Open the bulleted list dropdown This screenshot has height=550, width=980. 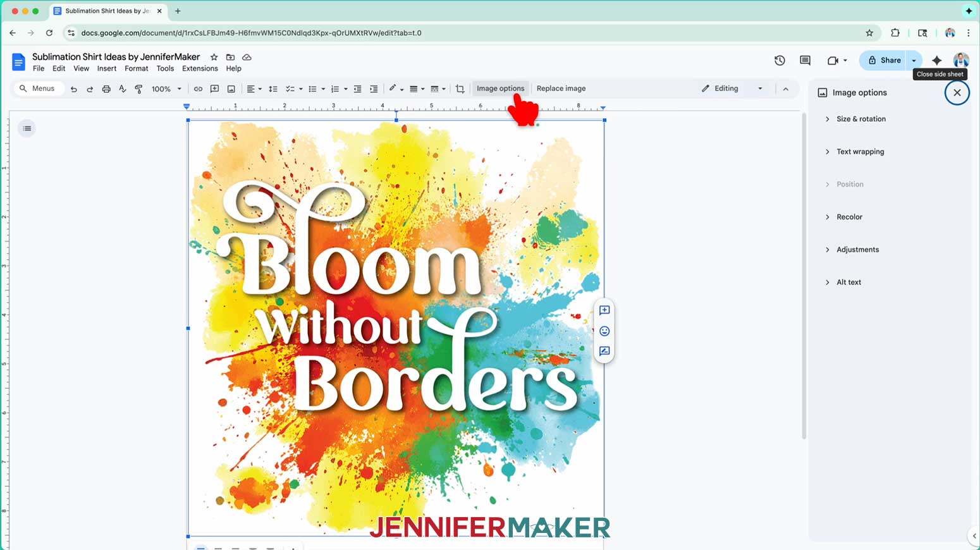click(315, 89)
